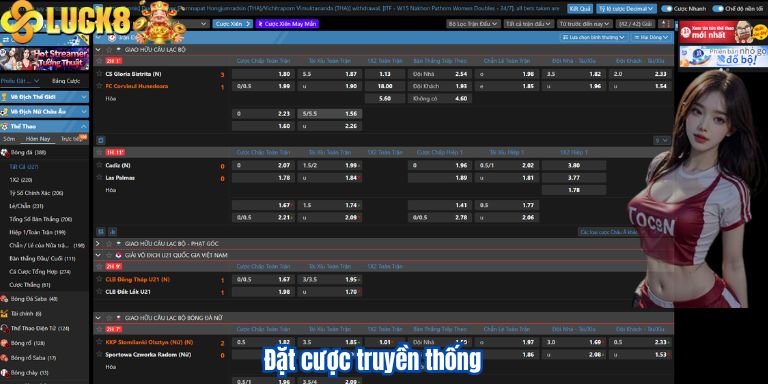This screenshot has height=384, width=768.
Task: Toggle the Cược Nhanh quick bet switch
Action: click(667, 9)
